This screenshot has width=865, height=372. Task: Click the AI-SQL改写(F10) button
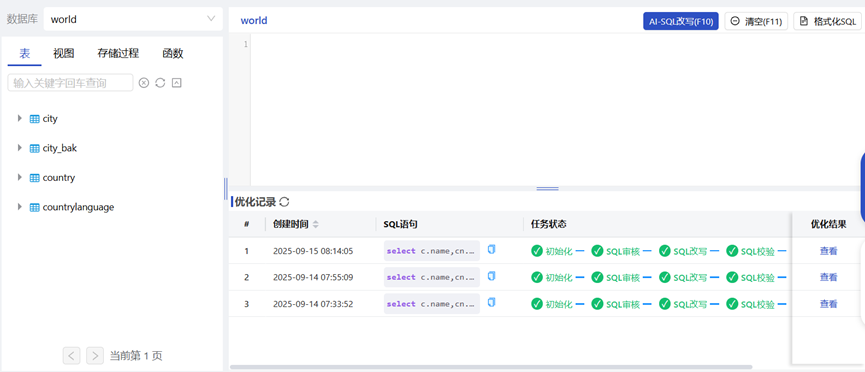pyautogui.click(x=681, y=21)
